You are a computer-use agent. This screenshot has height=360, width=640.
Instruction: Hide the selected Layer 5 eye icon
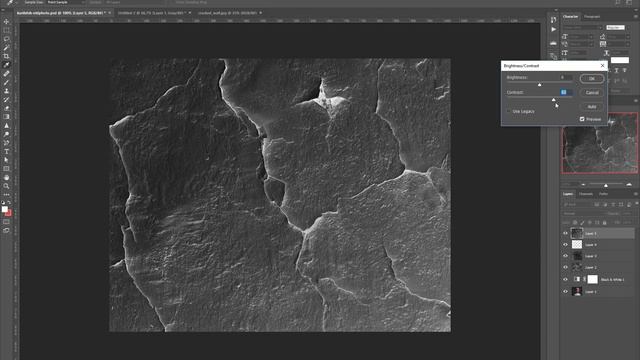tap(565, 233)
